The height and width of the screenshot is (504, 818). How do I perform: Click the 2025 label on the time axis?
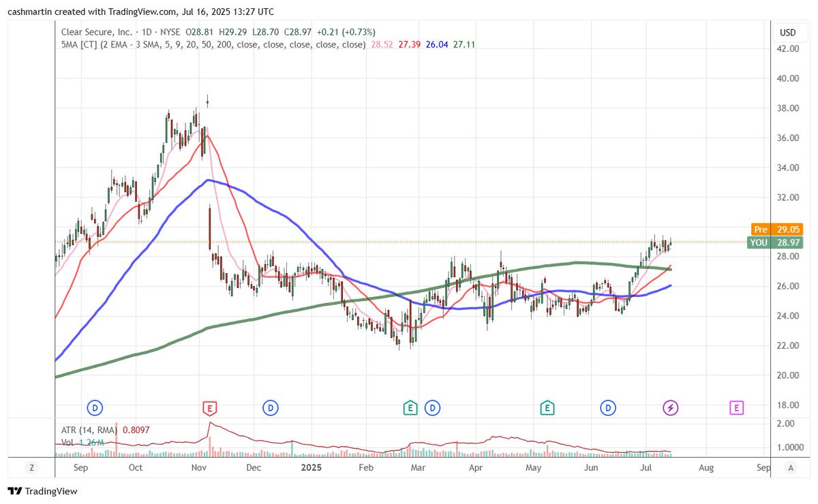click(x=312, y=468)
